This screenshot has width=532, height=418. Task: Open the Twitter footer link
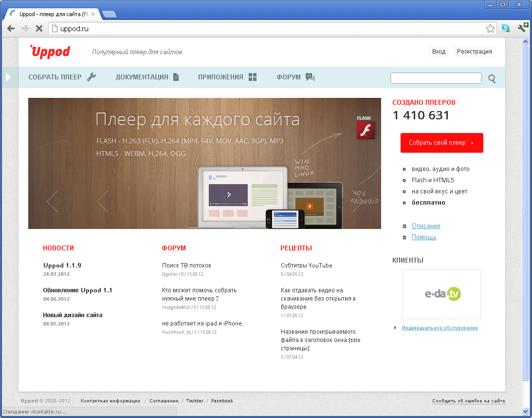tap(195, 400)
